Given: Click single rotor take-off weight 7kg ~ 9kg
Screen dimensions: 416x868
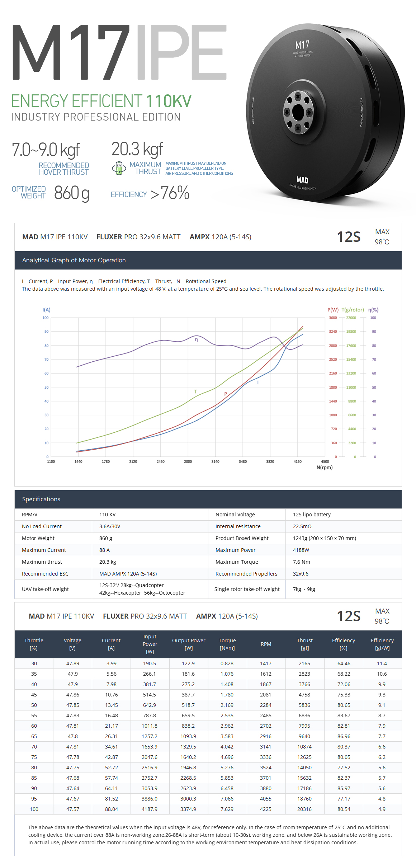Looking at the screenshot, I should (304, 589).
